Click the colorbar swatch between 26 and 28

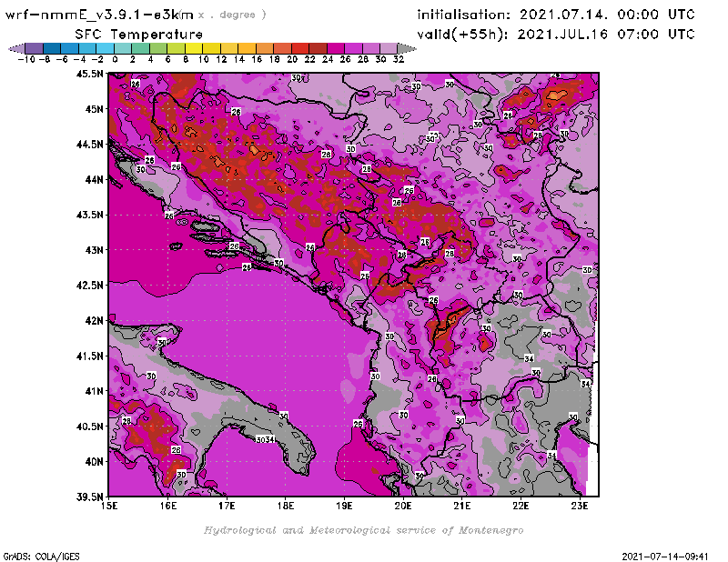point(353,48)
